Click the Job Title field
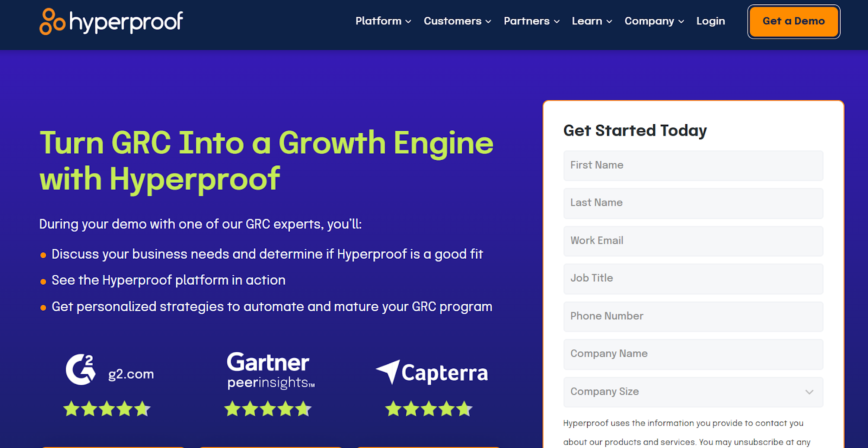 coord(693,278)
